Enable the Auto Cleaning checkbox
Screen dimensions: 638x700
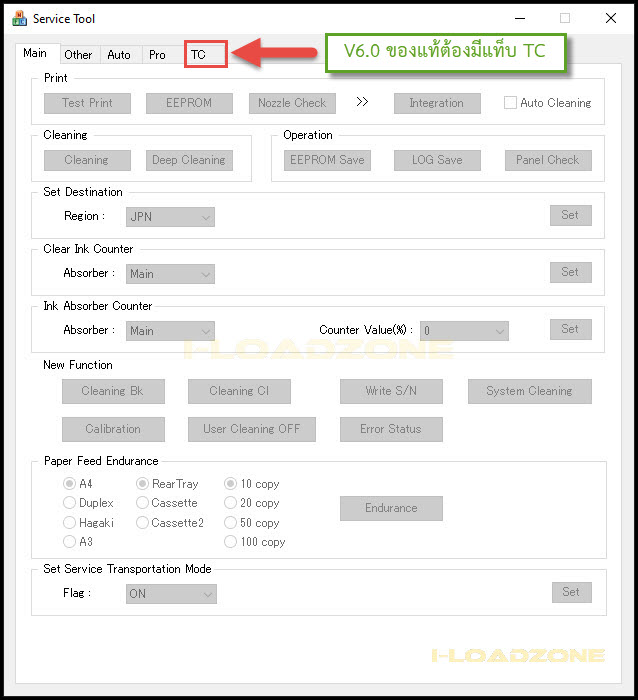tap(510, 103)
